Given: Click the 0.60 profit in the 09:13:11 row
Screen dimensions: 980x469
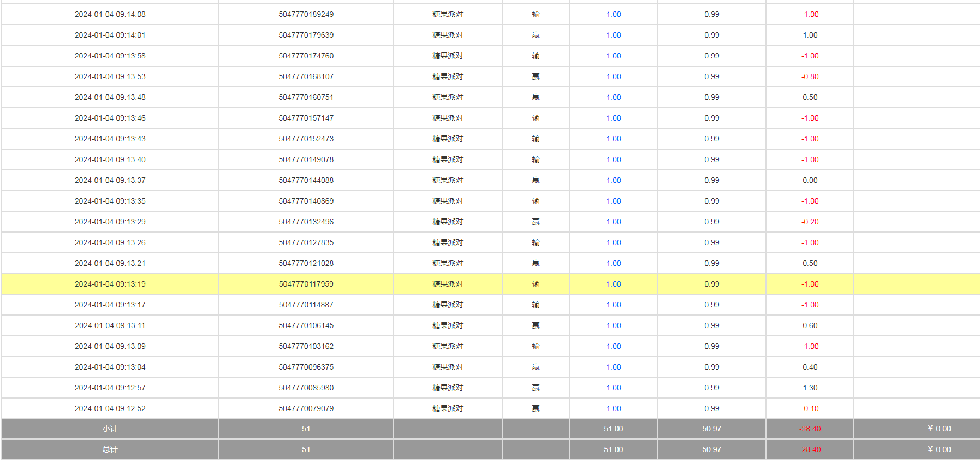Looking at the screenshot, I should click(810, 325).
